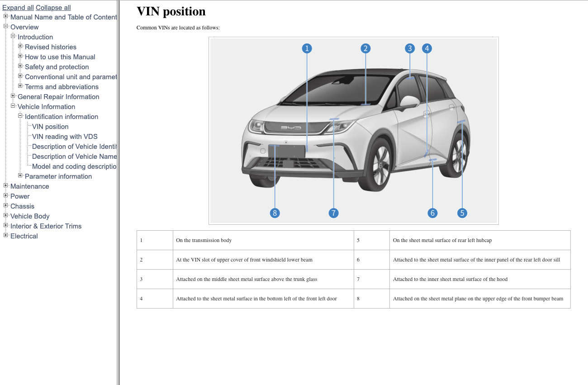Expand the General Repair Information node
The height and width of the screenshot is (385, 588).
tap(13, 96)
